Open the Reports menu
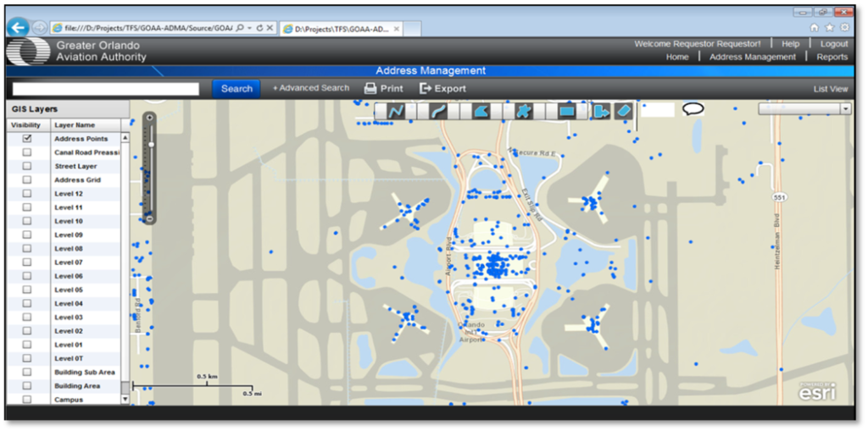The image size is (868, 431). tap(832, 57)
